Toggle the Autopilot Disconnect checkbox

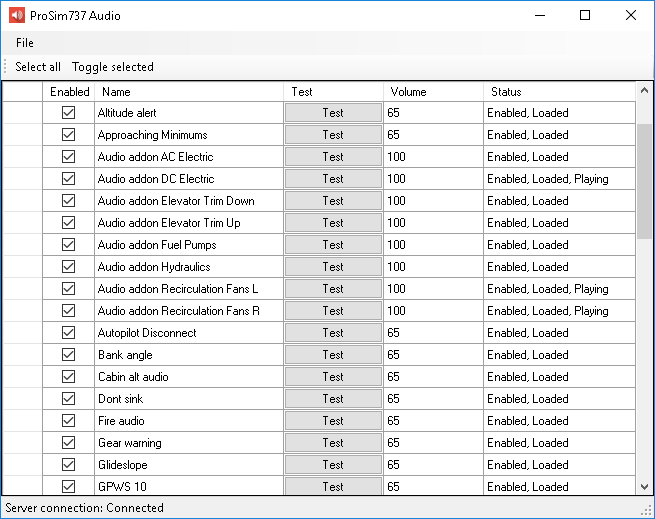[69, 333]
